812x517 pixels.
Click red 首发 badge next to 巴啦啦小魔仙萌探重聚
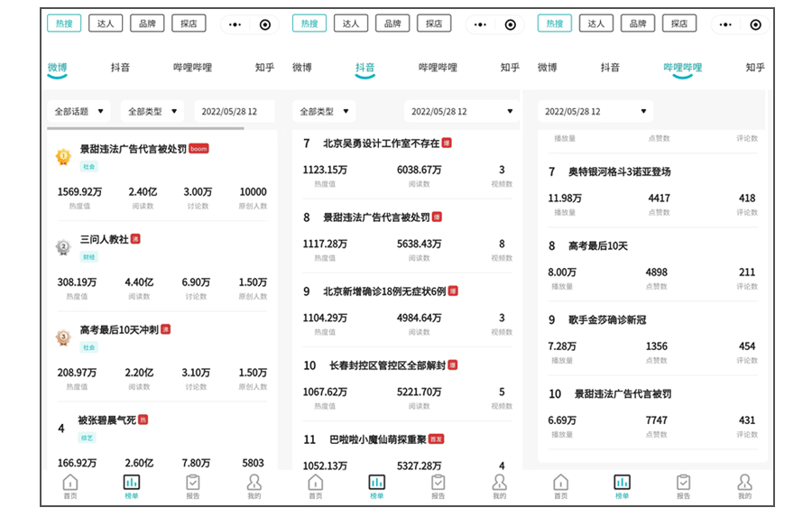point(437,439)
